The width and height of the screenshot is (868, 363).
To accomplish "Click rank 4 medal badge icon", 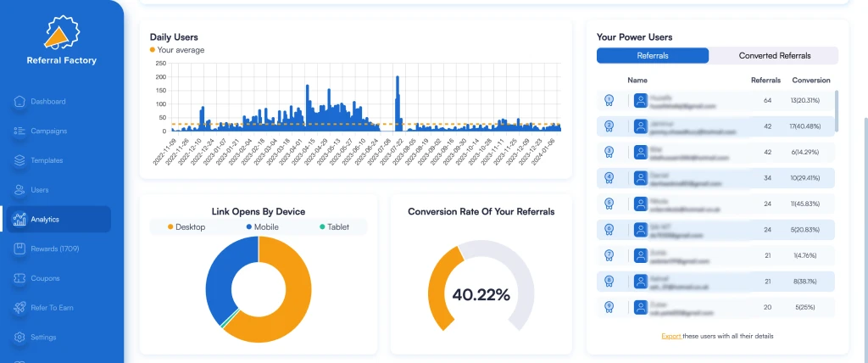I will 609,178.
